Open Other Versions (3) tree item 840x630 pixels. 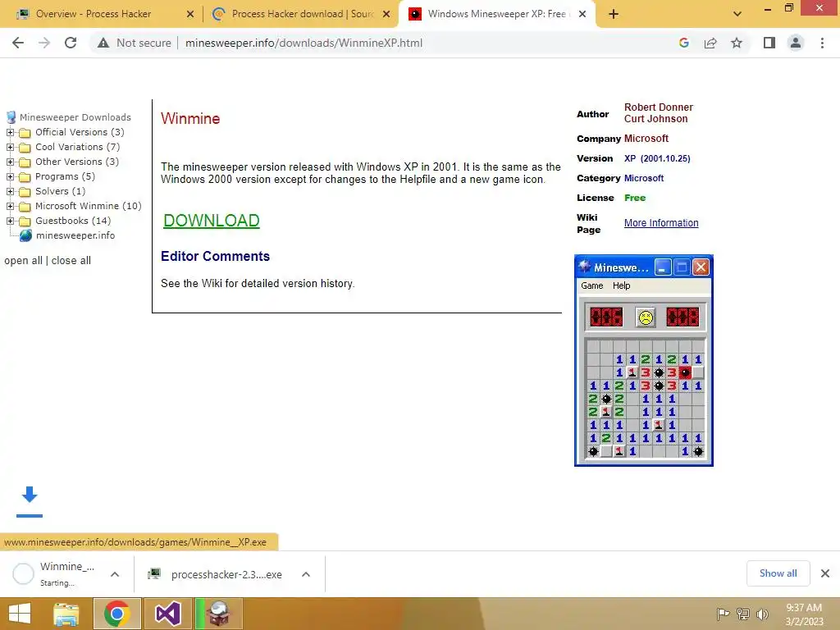click(x=77, y=162)
